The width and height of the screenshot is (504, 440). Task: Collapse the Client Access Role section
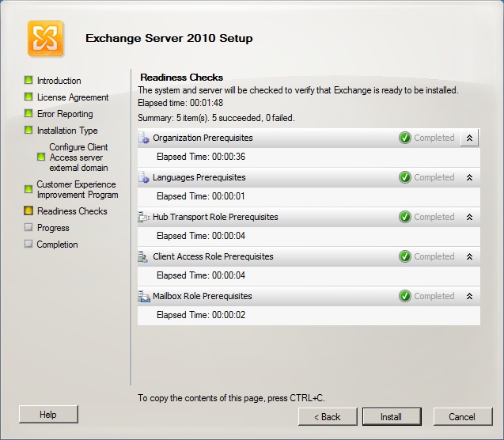tap(469, 256)
